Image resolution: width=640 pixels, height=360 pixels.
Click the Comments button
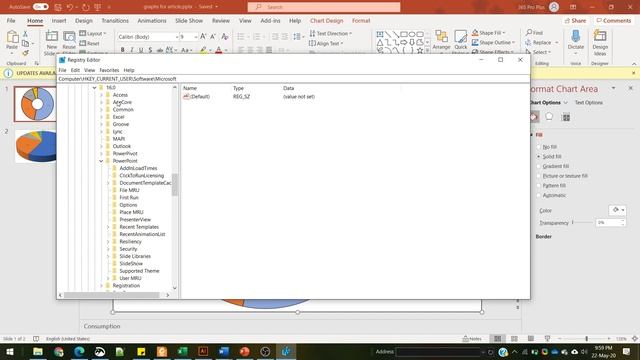(613, 20)
